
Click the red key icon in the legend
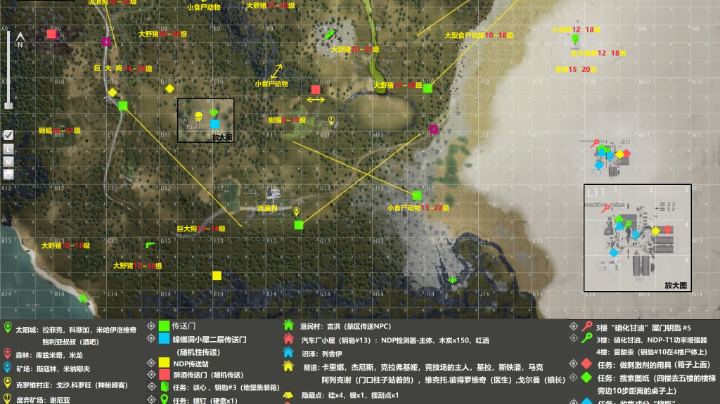point(587,326)
